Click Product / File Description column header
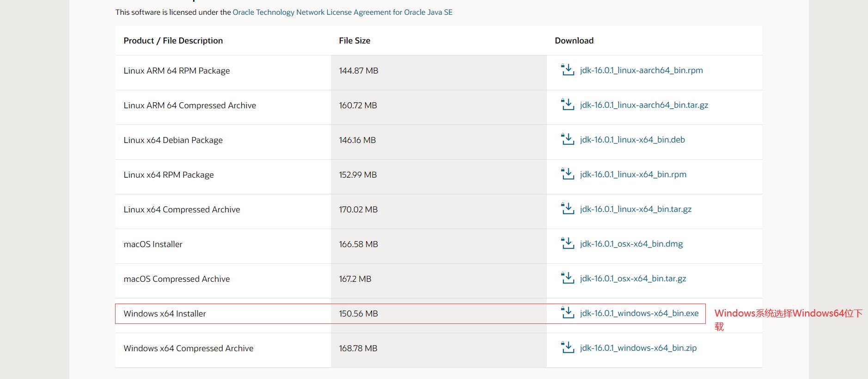868x379 pixels. (x=173, y=41)
